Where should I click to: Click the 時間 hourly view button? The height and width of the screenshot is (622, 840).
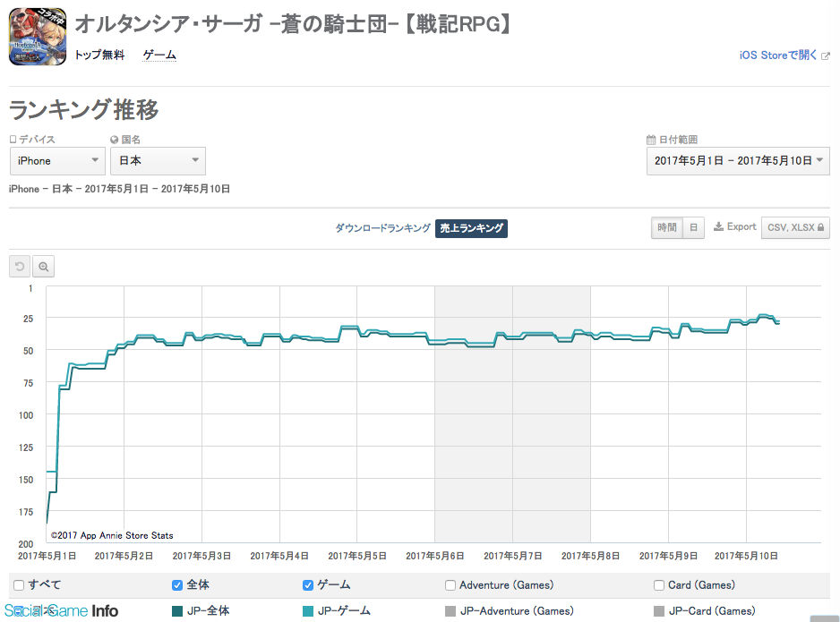pyautogui.click(x=667, y=227)
